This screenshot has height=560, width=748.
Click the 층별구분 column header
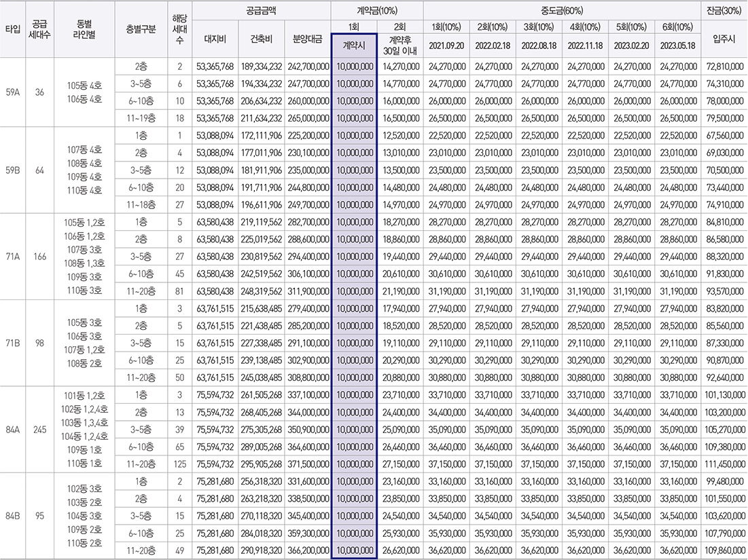[141, 30]
